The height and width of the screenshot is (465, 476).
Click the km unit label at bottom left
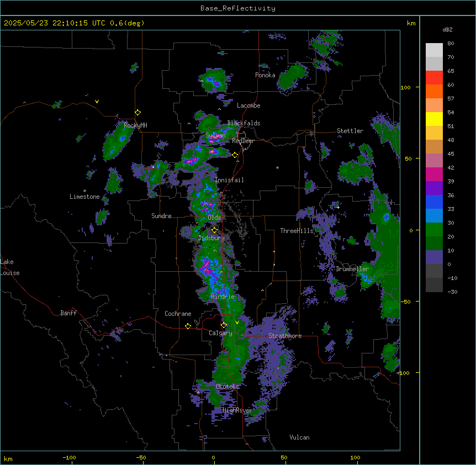click(x=8, y=459)
